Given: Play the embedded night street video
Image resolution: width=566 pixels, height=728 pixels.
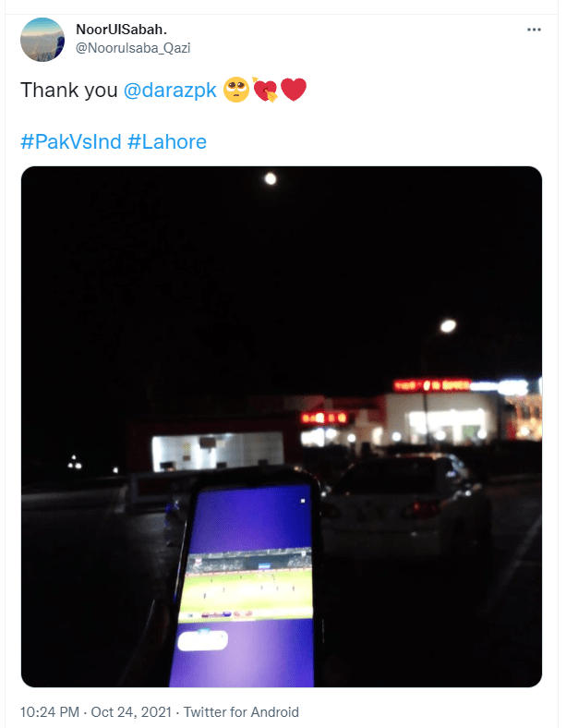Looking at the screenshot, I should click(282, 427).
